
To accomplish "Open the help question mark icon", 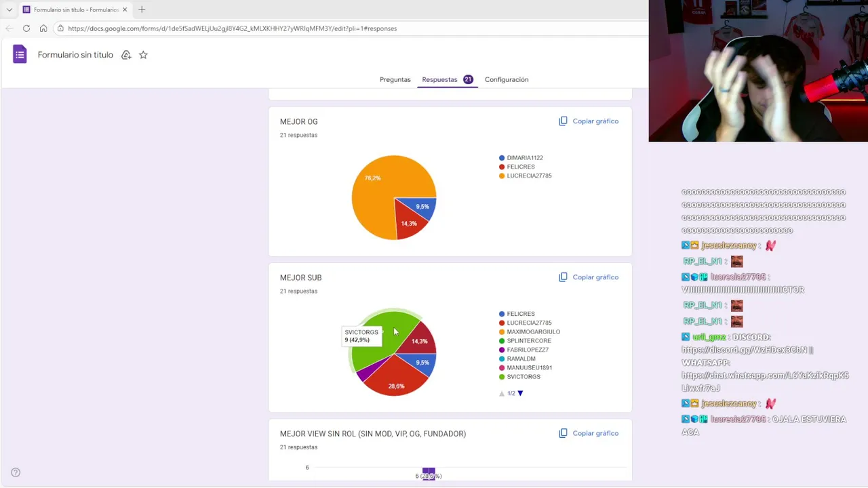I will (x=16, y=472).
